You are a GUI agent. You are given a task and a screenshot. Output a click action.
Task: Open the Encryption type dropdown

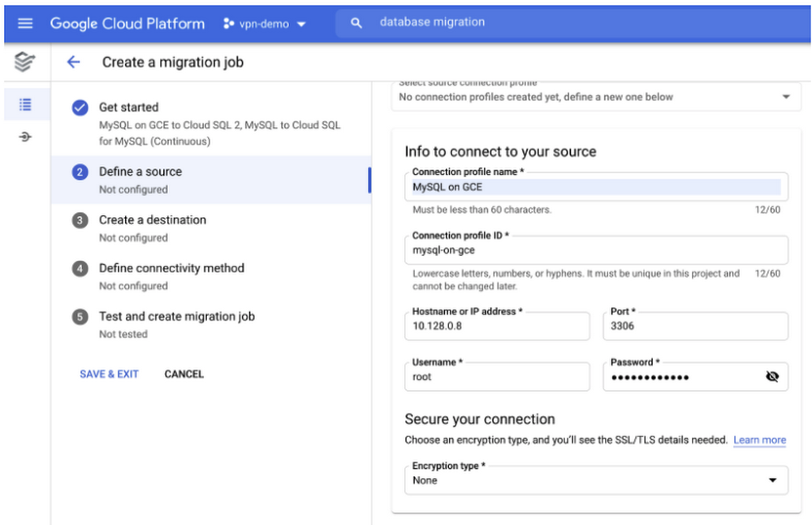pyautogui.click(x=597, y=480)
